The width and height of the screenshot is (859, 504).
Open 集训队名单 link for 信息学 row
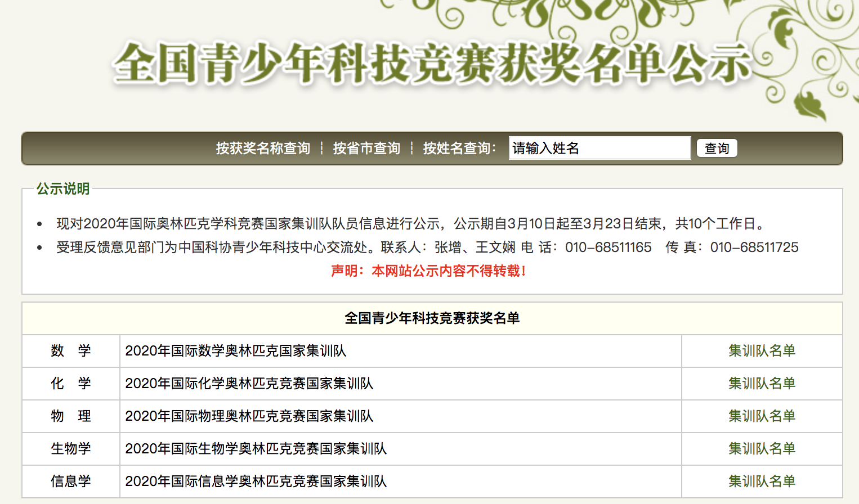762,481
